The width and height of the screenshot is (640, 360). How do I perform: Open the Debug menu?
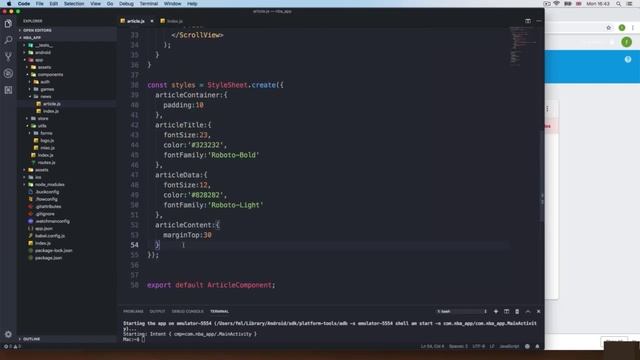(x=126, y=4)
